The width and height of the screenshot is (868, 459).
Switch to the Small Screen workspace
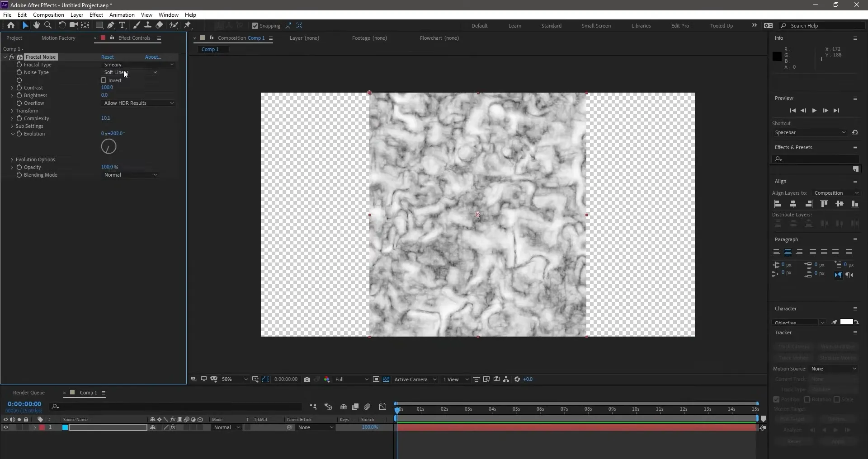click(596, 26)
